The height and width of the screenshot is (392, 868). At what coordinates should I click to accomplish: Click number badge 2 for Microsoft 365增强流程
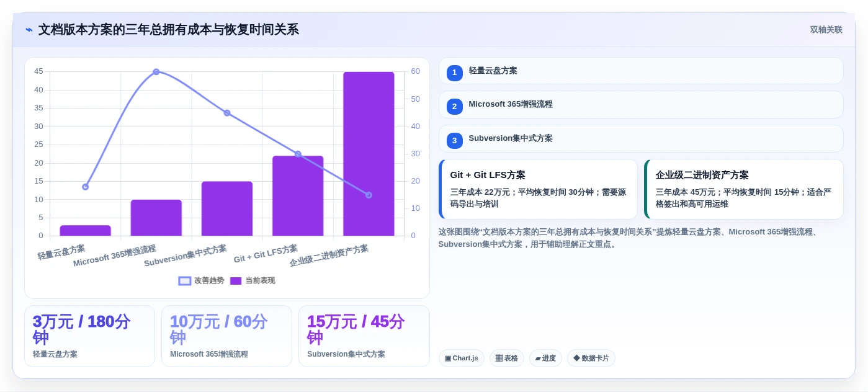(x=455, y=107)
